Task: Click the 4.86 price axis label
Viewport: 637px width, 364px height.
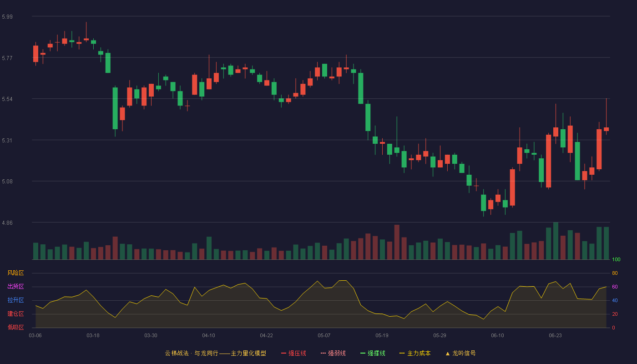Action: coord(7,223)
